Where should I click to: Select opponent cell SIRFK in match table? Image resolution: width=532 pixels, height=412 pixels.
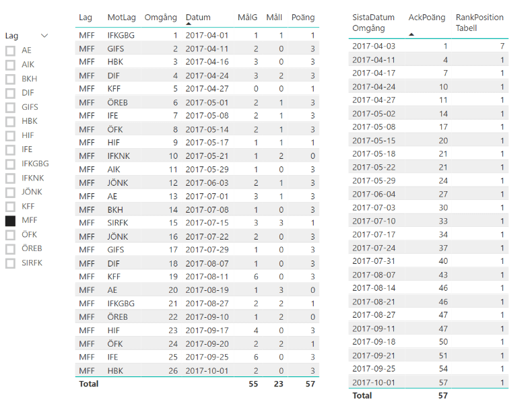(x=118, y=223)
